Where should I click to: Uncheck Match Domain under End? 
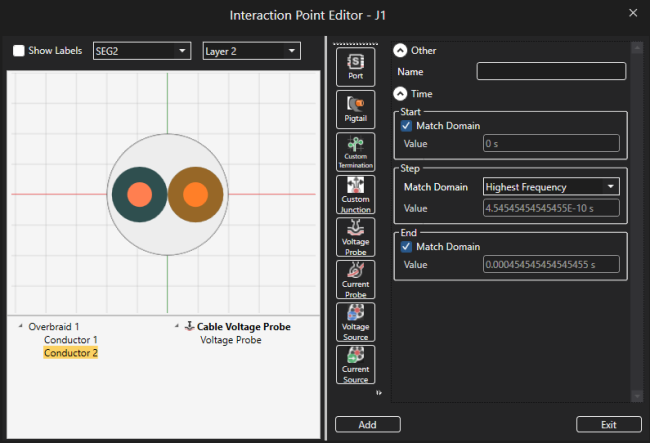[x=406, y=247]
